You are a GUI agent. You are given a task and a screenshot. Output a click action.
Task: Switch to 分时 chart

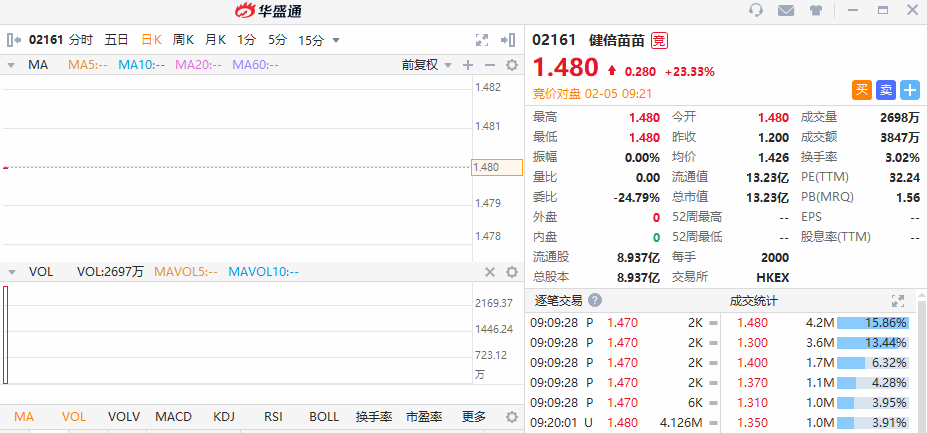[81, 40]
